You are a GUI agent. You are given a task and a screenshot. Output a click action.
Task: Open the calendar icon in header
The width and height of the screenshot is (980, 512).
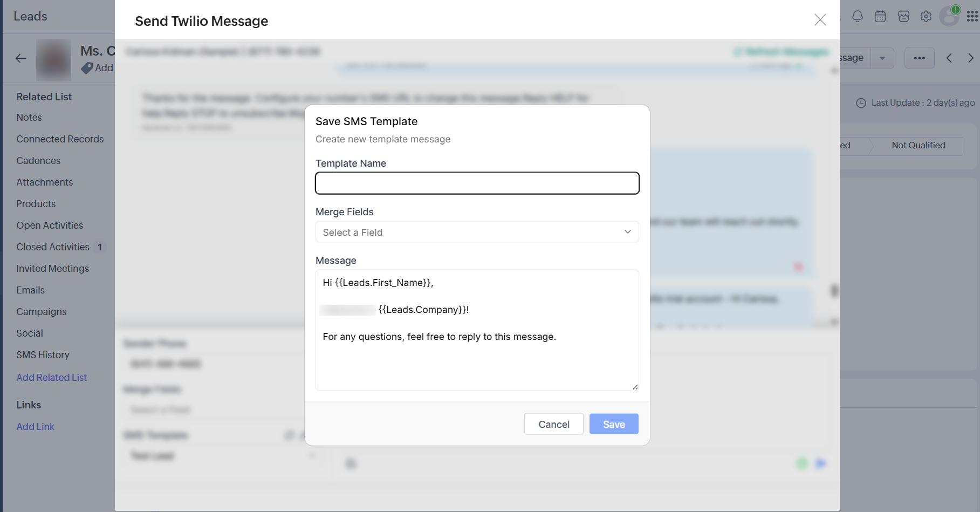[x=880, y=16]
